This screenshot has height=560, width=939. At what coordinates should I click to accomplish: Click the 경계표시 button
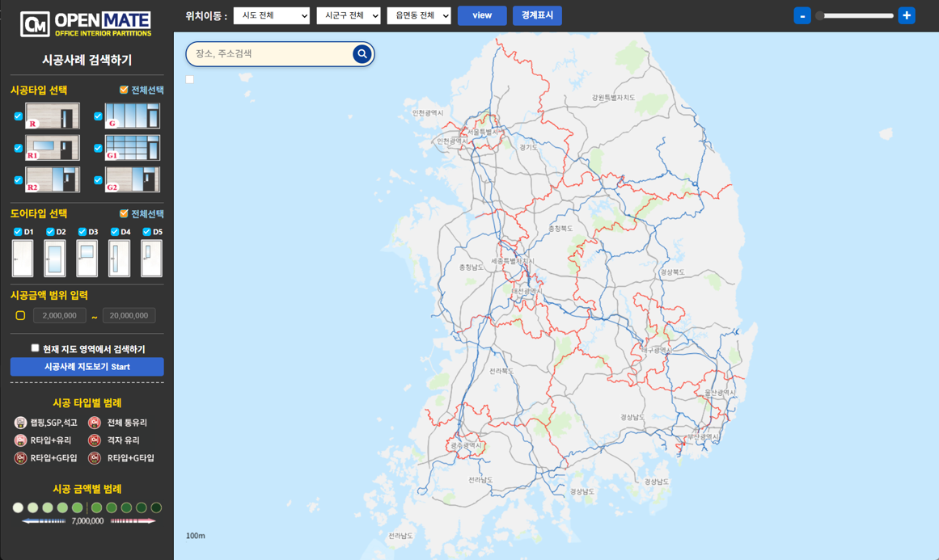tap(537, 16)
